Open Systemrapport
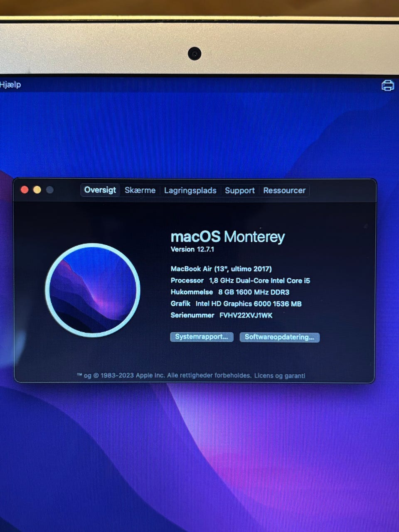 pyautogui.click(x=202, y=337)
